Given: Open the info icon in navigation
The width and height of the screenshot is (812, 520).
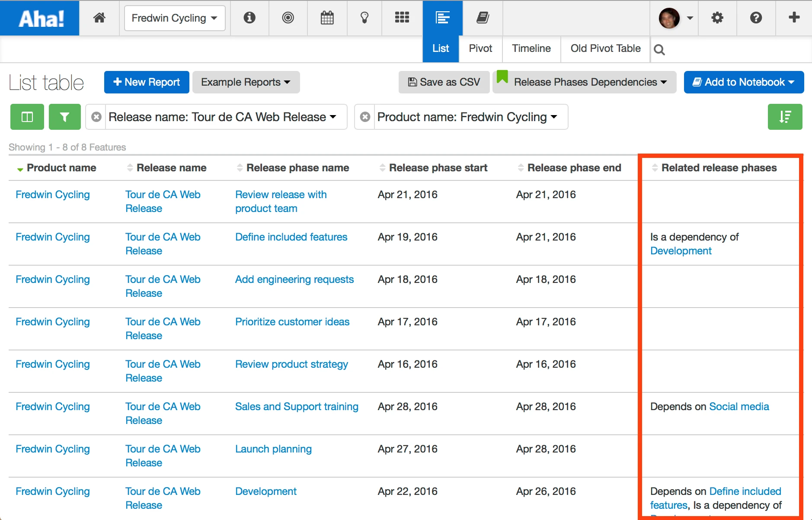Looking at the screenshot, I should [249, 18].
